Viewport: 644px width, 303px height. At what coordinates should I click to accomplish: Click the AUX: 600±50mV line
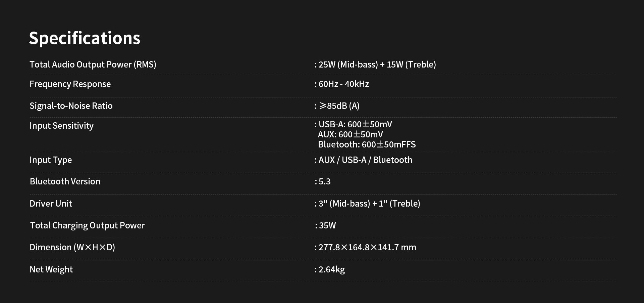[x=350, y=134]
